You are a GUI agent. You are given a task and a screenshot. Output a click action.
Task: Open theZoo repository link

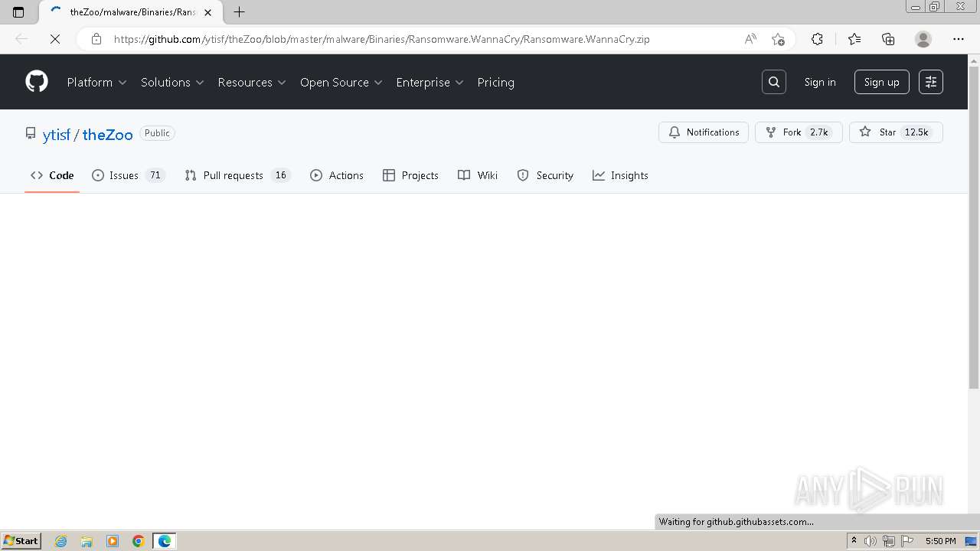(108, 134)
